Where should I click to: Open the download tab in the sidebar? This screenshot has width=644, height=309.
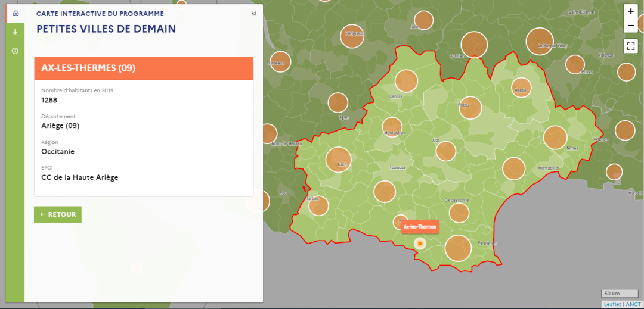15,32
